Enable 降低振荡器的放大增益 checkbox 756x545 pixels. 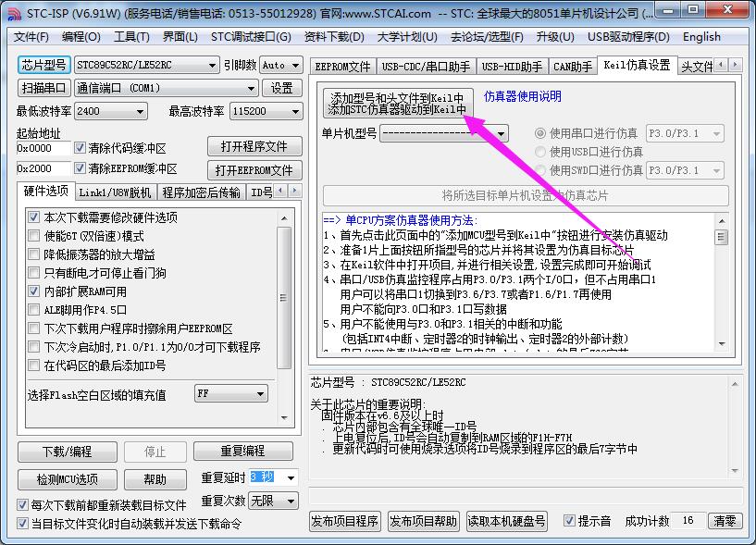click(x=33, y=254)
